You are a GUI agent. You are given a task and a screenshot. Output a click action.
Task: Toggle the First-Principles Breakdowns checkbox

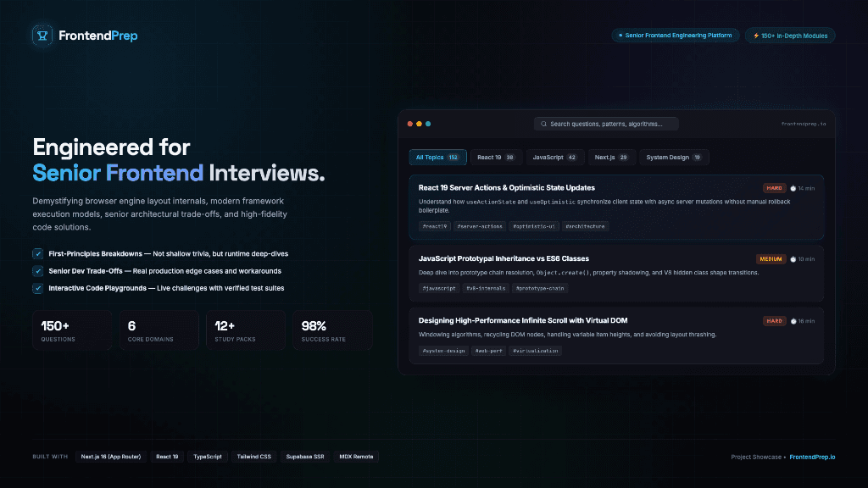(37, 254)
